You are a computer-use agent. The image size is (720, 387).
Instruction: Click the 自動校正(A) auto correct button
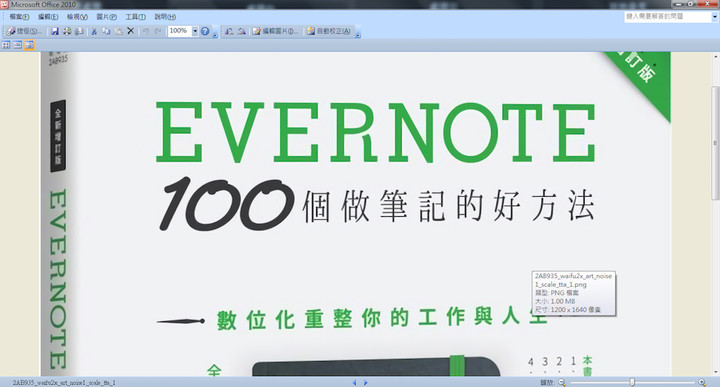(329, 31)
